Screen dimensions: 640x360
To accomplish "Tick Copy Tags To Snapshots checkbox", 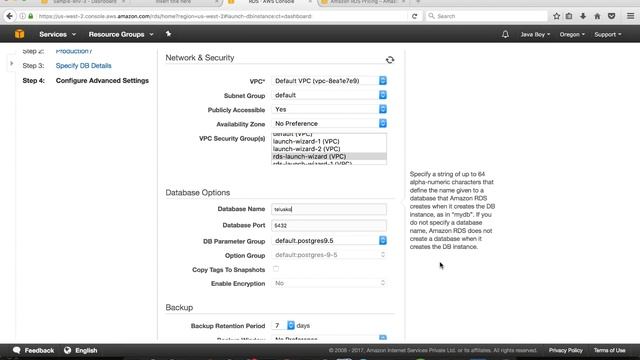I will click(276, 269).
